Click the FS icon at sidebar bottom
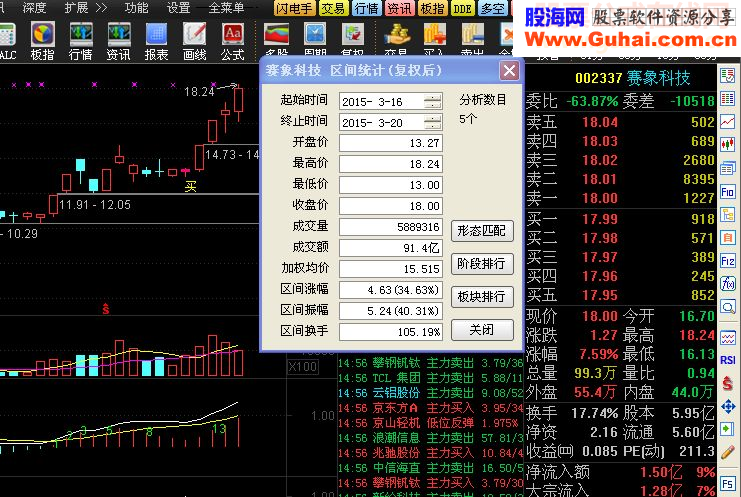 pyautogui.click(x=728, y=484)
